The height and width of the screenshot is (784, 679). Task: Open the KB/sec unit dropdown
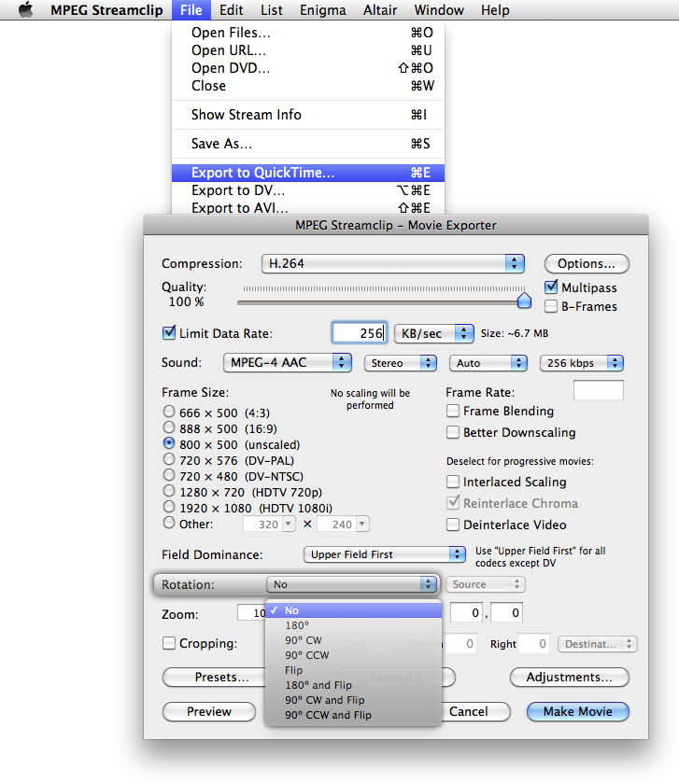[433, 333]
